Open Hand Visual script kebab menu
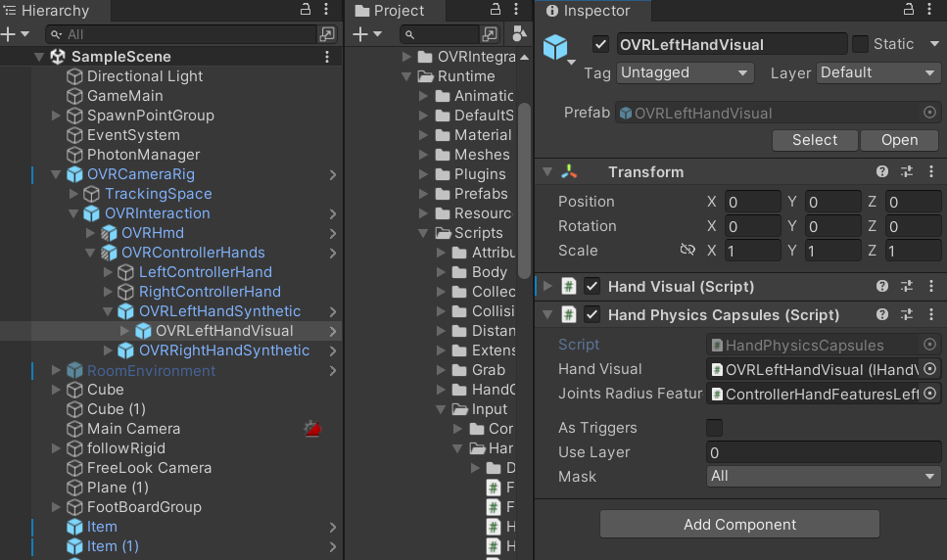This screenshot has height=560, width=947. tap(930, 286)
